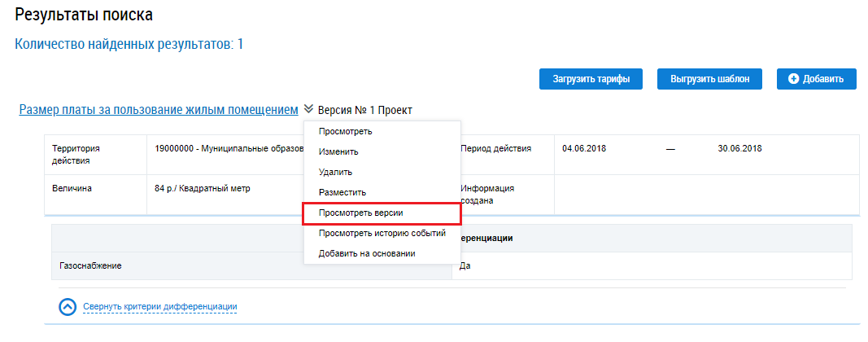
Task: Click the start date 04.06.2018
Action: 584,149
